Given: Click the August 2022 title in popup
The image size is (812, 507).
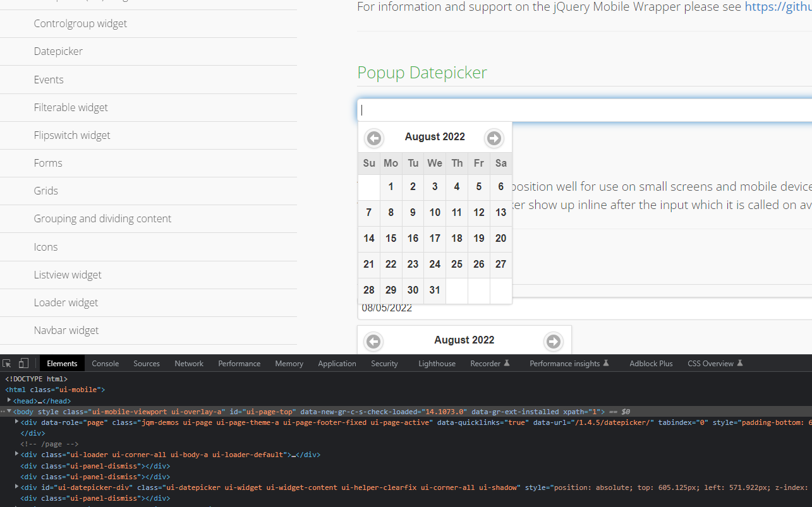Looking at the screenshot, I should (435, 137).
